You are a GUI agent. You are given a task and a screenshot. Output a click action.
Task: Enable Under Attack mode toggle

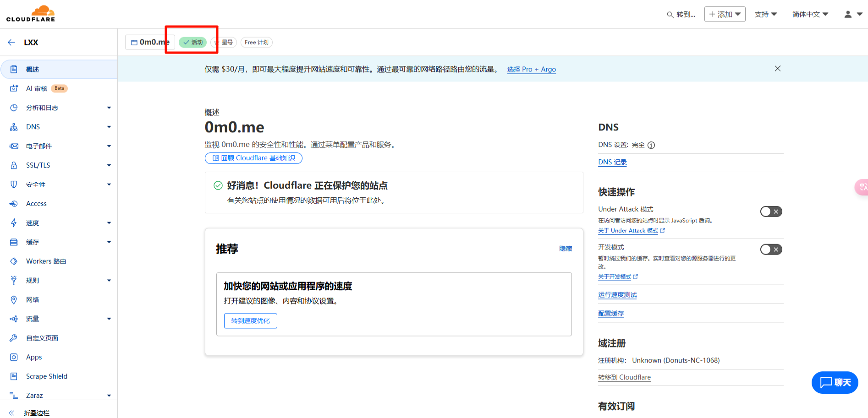tap(771, 212)
